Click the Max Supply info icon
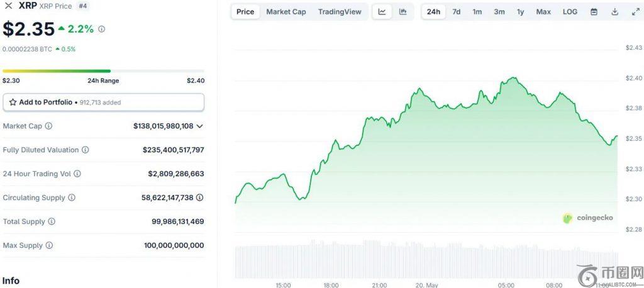Screen dimensions: 644x288 click(x=48, y=245)
